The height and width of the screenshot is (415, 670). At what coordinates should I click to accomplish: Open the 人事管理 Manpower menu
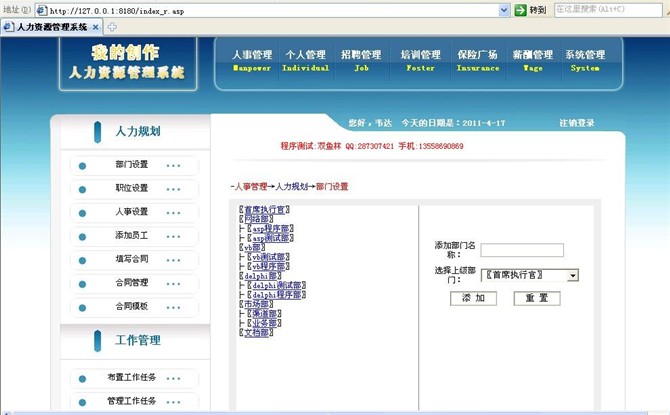pyautogui.click(x=251, y=61)
